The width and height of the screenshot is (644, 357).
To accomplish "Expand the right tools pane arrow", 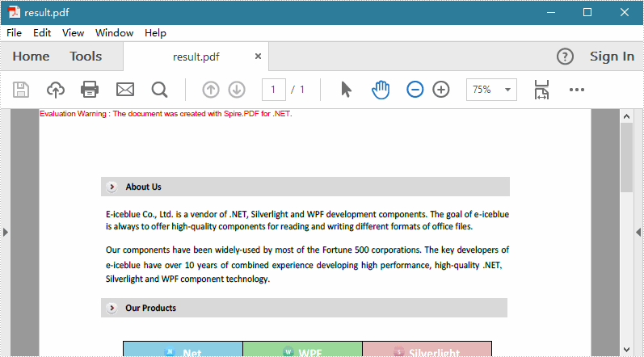I will pyautogui.click(x=638, y=233).
